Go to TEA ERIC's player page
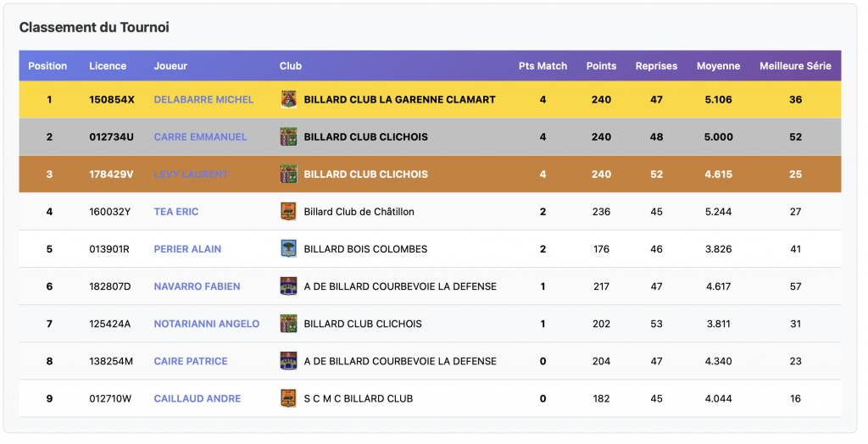 [176, 212]
